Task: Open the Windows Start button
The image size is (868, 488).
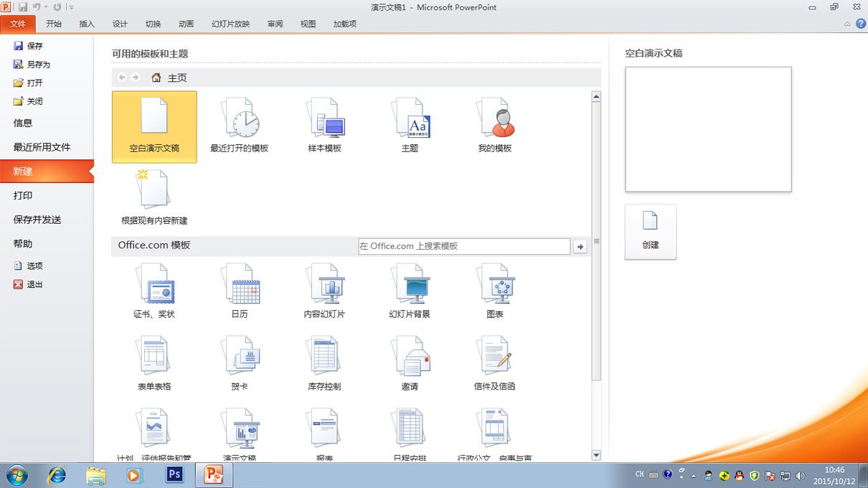Action: tap(16, 475)
